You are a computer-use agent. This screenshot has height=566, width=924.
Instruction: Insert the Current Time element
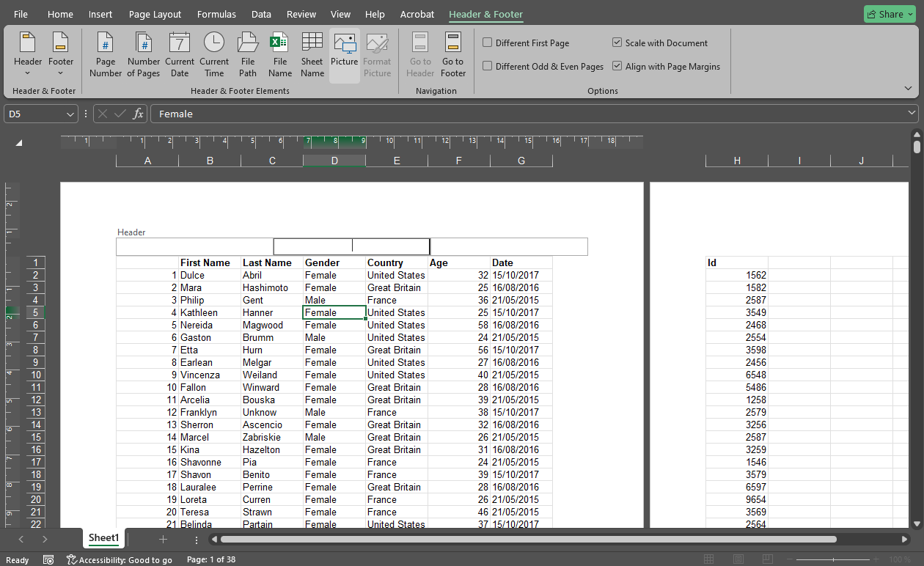(x=214, y=54)
